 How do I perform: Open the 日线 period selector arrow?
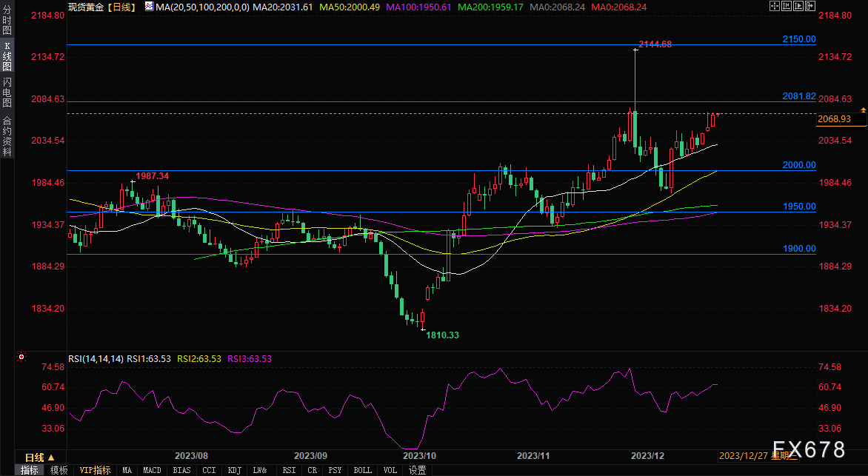point(53,456)
